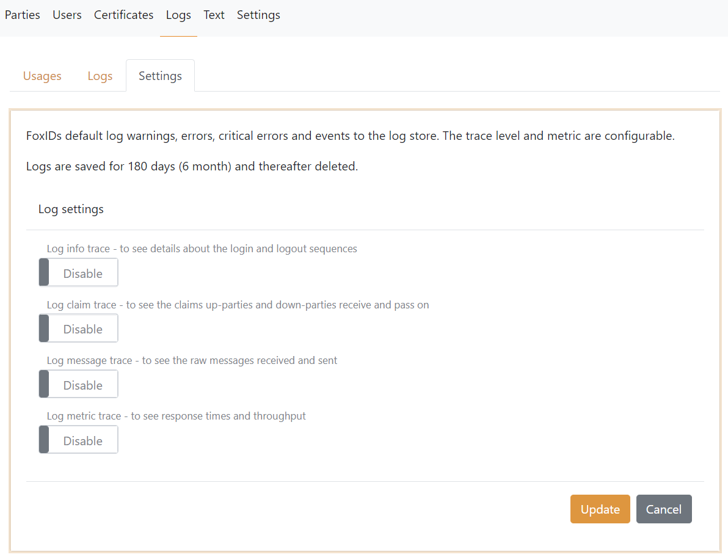Open Certificates in the top navigation
The width and height of the screenshot is (728, 560).
pyautogui.click(x=123, y=15)
